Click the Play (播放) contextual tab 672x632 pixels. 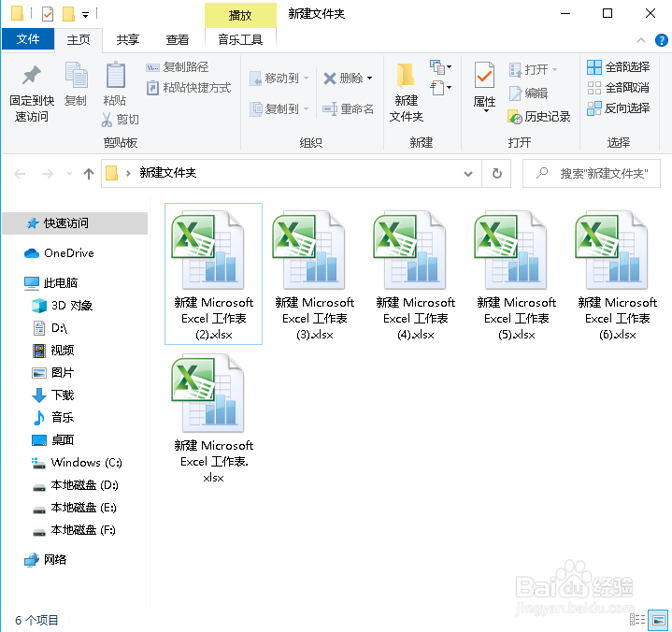[x=240, y=16]
